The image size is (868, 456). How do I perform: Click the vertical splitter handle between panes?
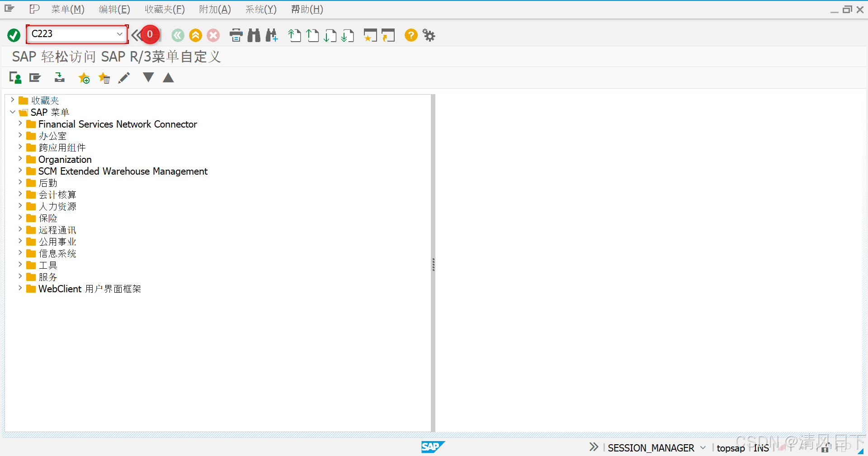tap(433, 264)
